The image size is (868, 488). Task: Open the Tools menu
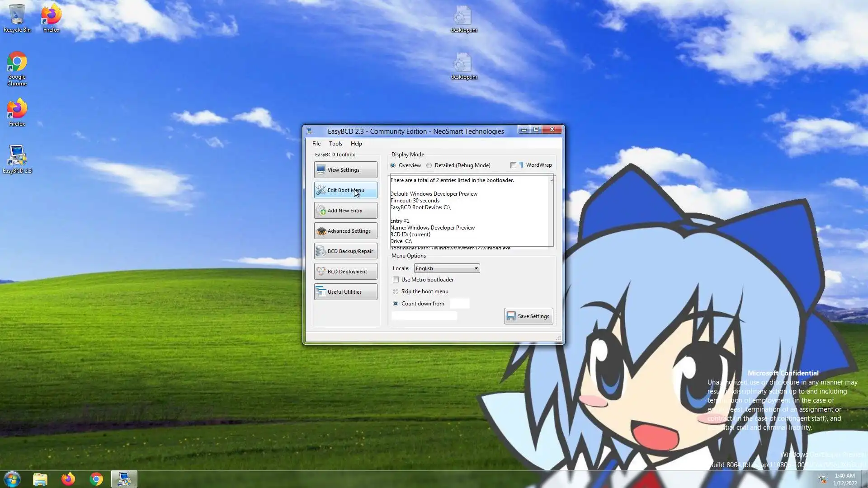[x=335, y=144]
